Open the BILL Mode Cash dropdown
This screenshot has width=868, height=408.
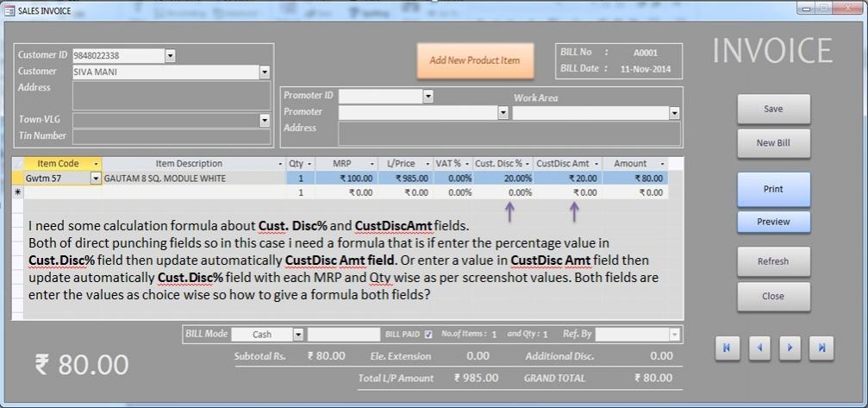click(x=298, y=335)
